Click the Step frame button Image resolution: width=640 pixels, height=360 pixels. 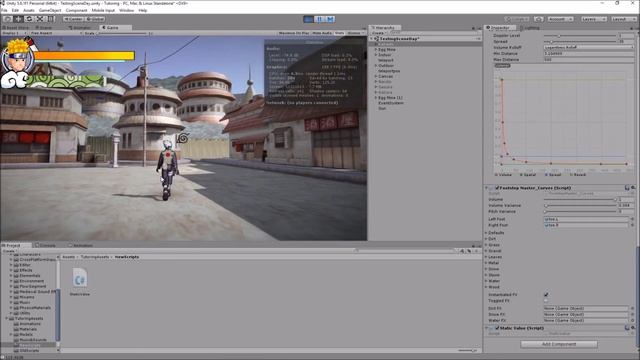pyautogui.click(x=330, y=19)
